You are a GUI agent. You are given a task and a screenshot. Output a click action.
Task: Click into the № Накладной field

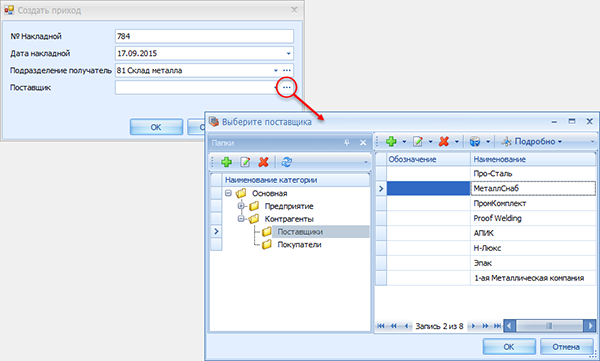pos(204,36)
